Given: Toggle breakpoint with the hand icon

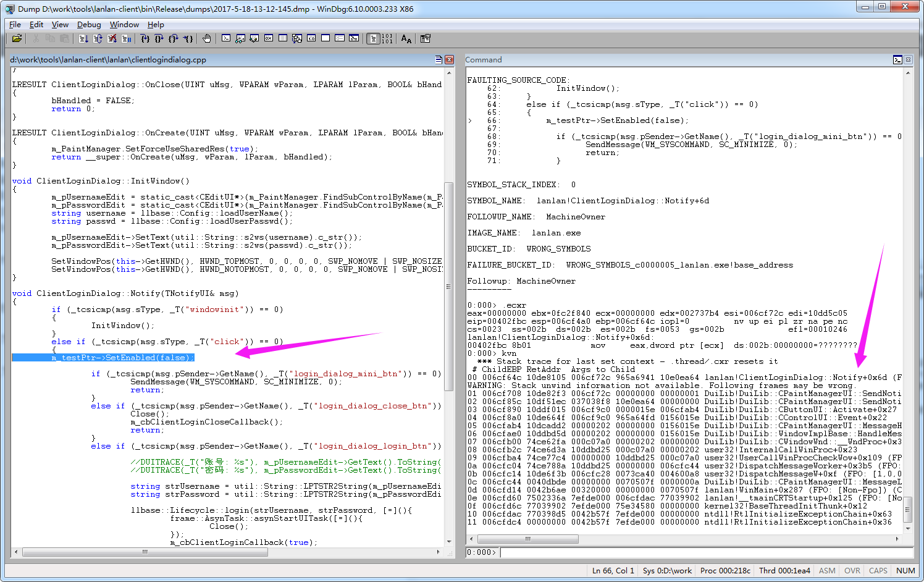Looking at the screenshot, I should click(206, 38).
